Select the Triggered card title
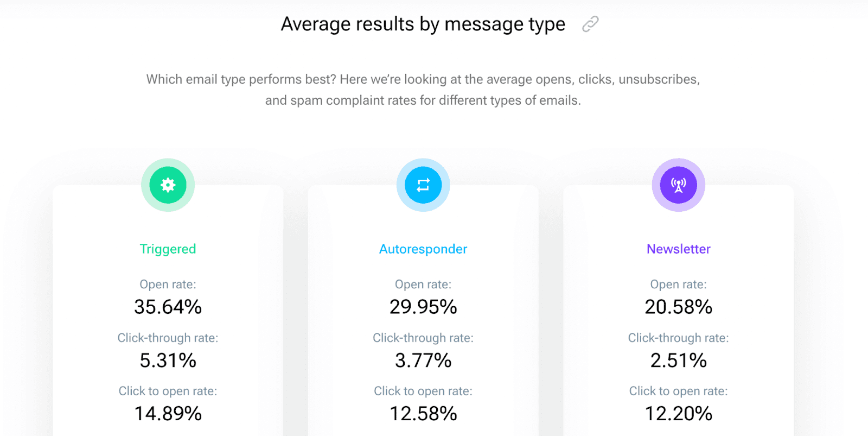 168,249
